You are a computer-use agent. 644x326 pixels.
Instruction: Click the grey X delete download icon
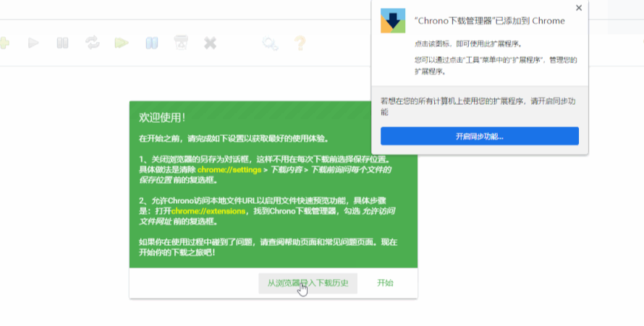211,43
